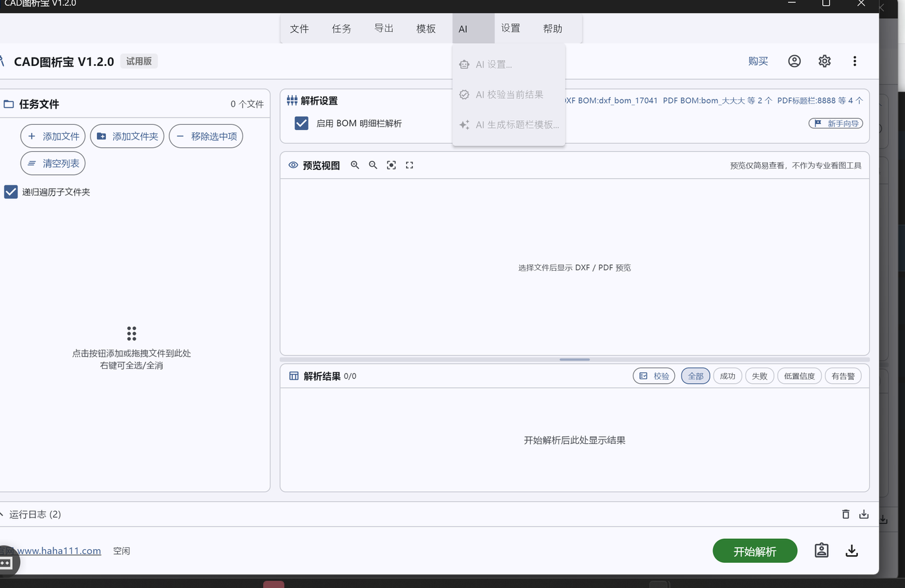Open the 导出 menu
This screenshot has width=905, height=588.
point(384,28)
